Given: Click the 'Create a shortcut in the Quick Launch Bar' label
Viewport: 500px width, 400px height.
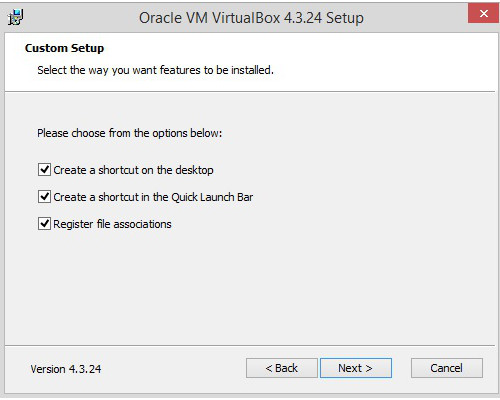Looking at the screenshot, I should 153,197.
